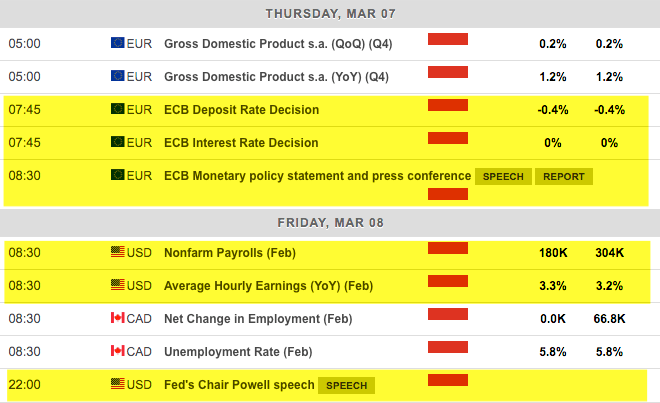
Task: Select the Thursday, Mar 07 date header
Action: (330, 13)
